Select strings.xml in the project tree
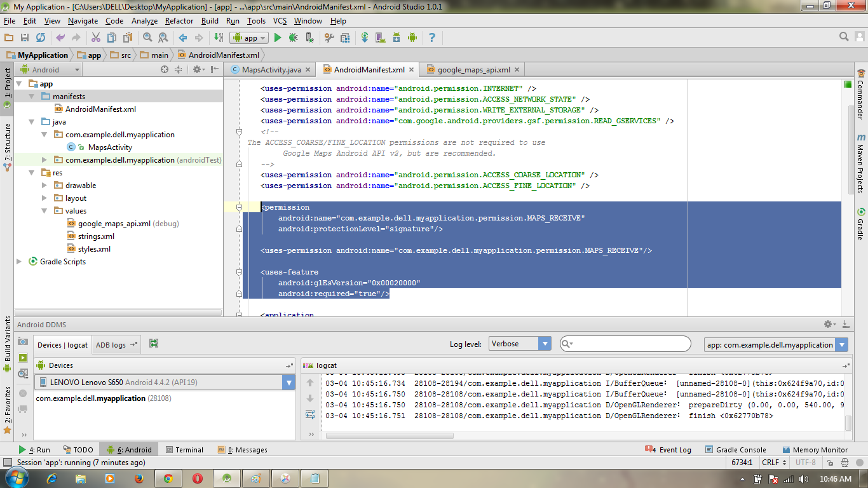 pyautogui.click(x=96, y=236)
